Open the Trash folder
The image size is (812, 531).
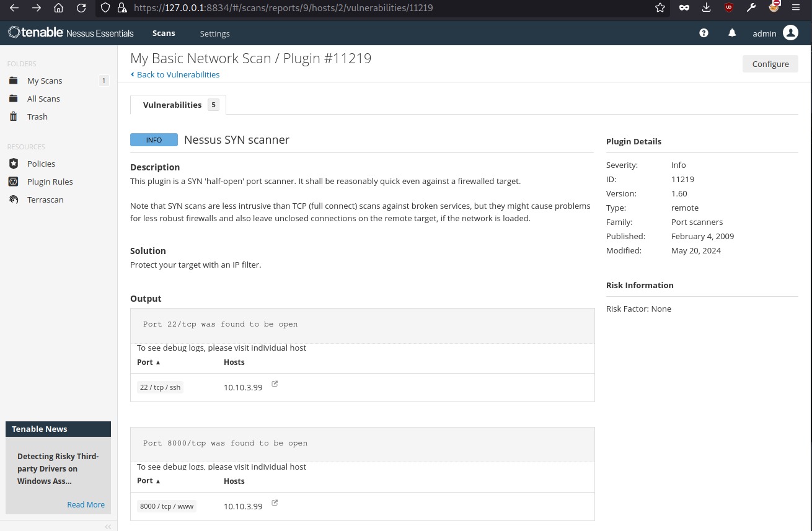point(37,116)
